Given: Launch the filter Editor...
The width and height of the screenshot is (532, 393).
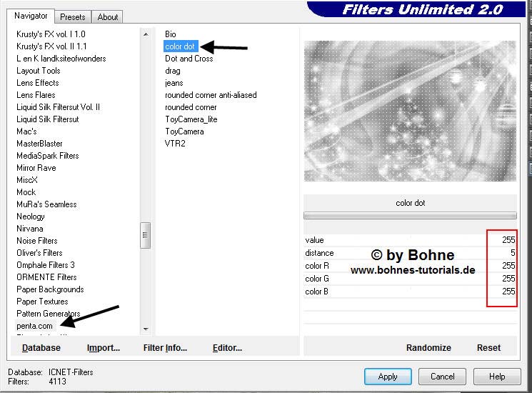Looking at the screenshot, I should coord(227,348).
